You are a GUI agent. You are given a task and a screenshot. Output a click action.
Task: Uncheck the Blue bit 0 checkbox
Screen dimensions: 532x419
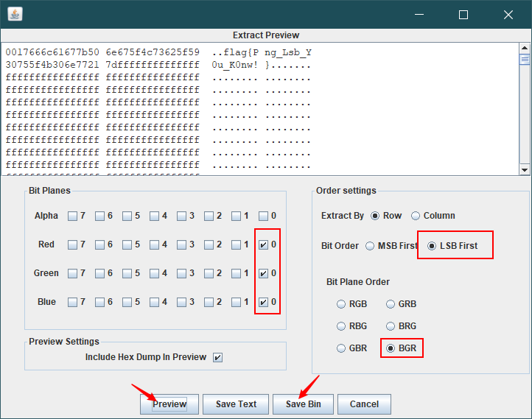pos(263,302)
